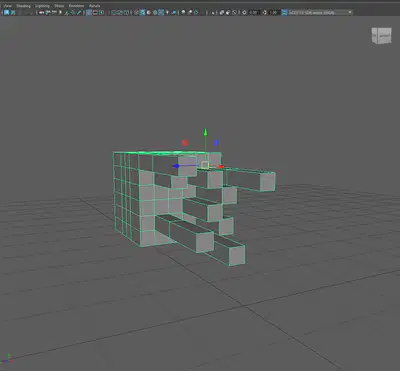Viewport: 400px width, 371px height.
Task: Toggle X-Ray Active Components icon
Action: 228,12
